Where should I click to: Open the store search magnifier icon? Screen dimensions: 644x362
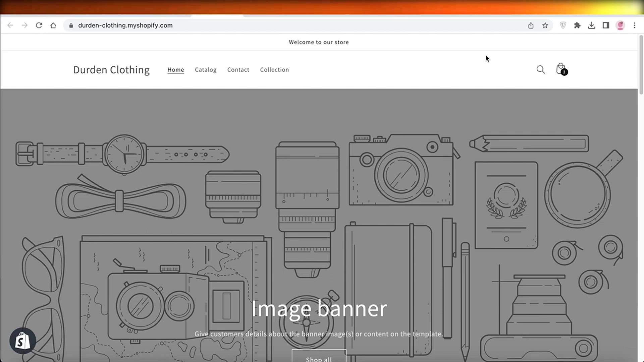(x=541, y=69)
